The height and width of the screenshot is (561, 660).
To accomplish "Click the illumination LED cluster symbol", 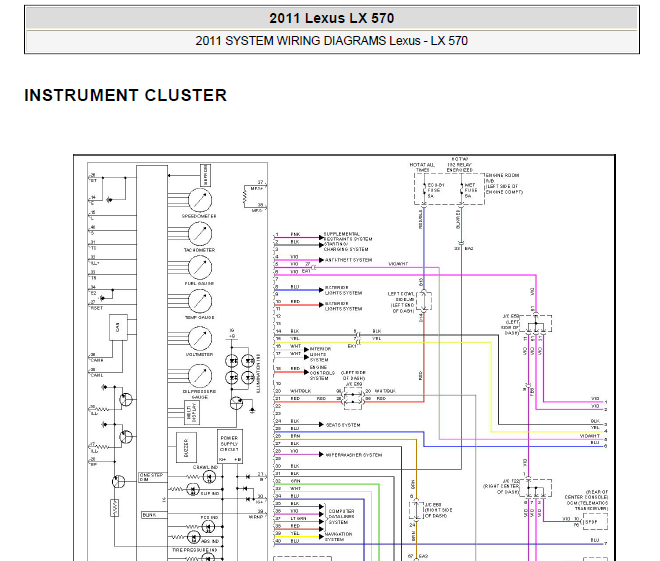I will coord(240,369).
